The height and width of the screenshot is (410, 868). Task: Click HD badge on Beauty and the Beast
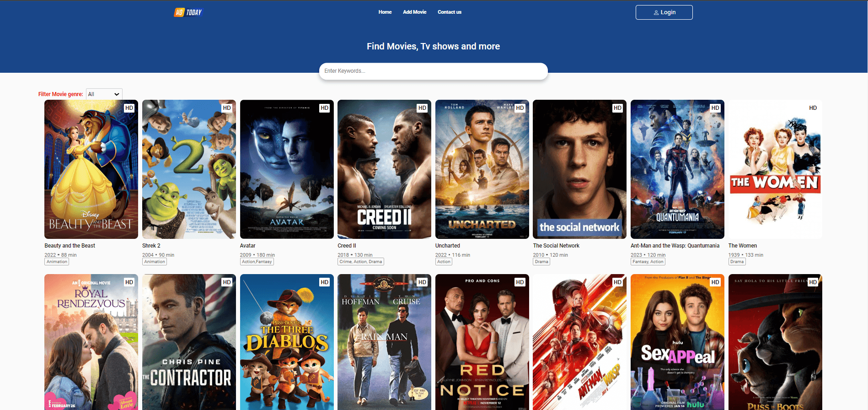click(129, 108)
